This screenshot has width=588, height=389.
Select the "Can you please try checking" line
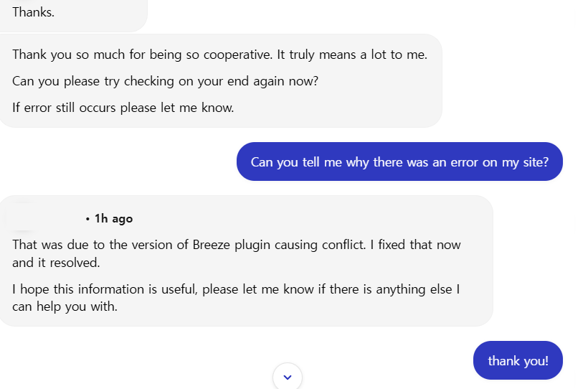pos(165,81)
